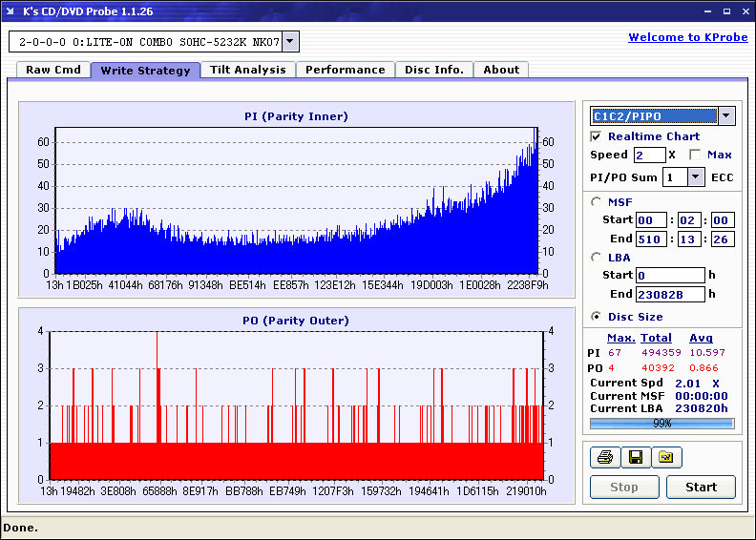The image size is (756, 540).
Task: Toggle the Realtime Chart checkbox
Action: [597, 136]
